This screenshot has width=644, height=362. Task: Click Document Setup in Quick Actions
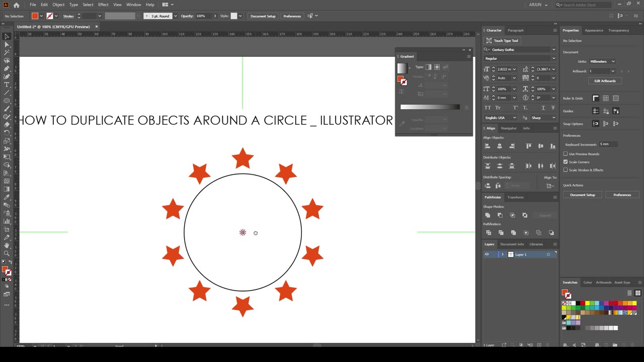click(x=582, y=195)
